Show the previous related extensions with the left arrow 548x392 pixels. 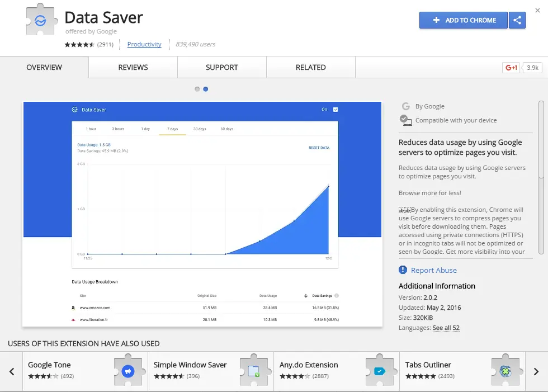[12, 371]
